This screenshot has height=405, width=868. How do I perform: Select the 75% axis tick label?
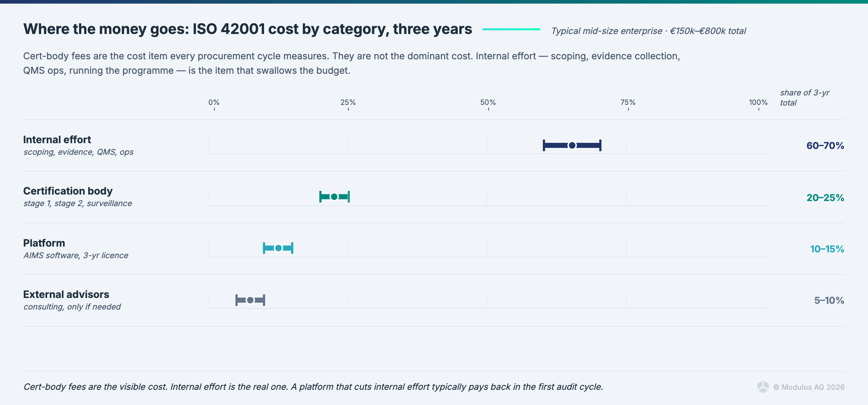[x=628, y=102]
